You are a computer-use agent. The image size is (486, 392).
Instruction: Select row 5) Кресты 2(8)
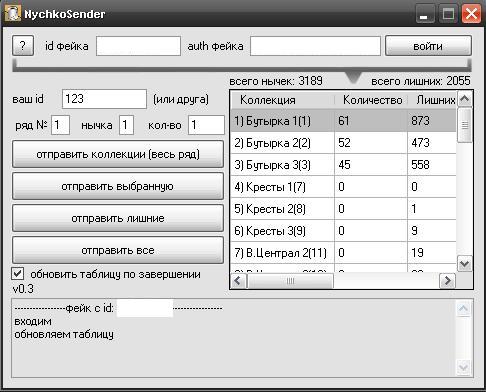click(343, 209)
